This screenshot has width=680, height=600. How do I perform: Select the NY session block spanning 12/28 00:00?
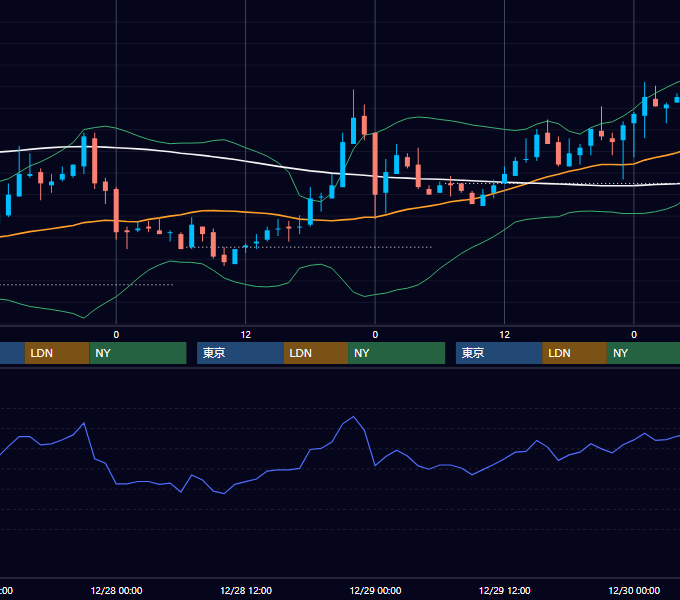(x=138, y=353)
